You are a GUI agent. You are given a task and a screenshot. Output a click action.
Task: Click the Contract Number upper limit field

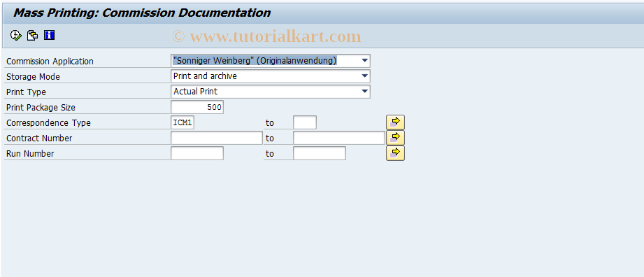click(x=339, y=138)
